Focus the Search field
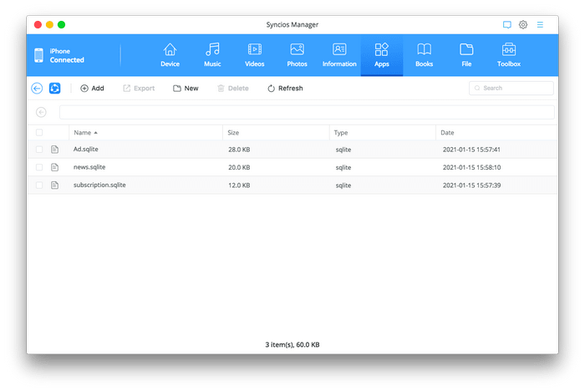This screenshot has height=392, width=585. (511, 88)
